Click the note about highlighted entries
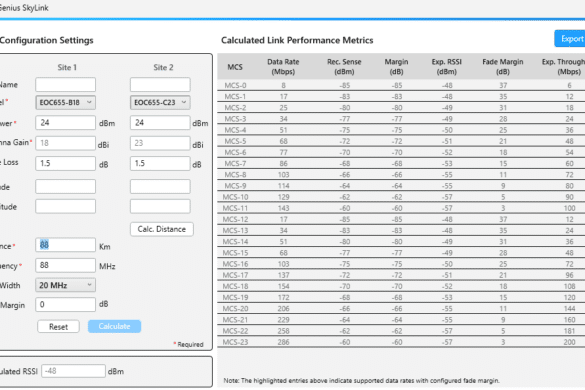 (x=361, y=381)
